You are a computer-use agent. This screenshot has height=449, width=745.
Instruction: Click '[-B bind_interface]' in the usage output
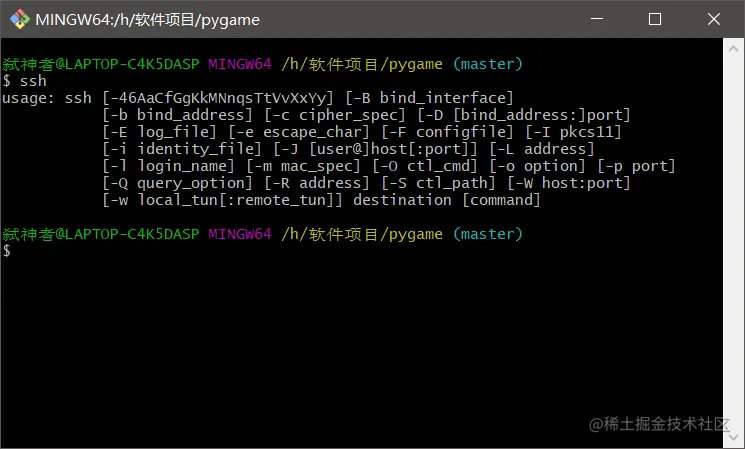[430, 98]
